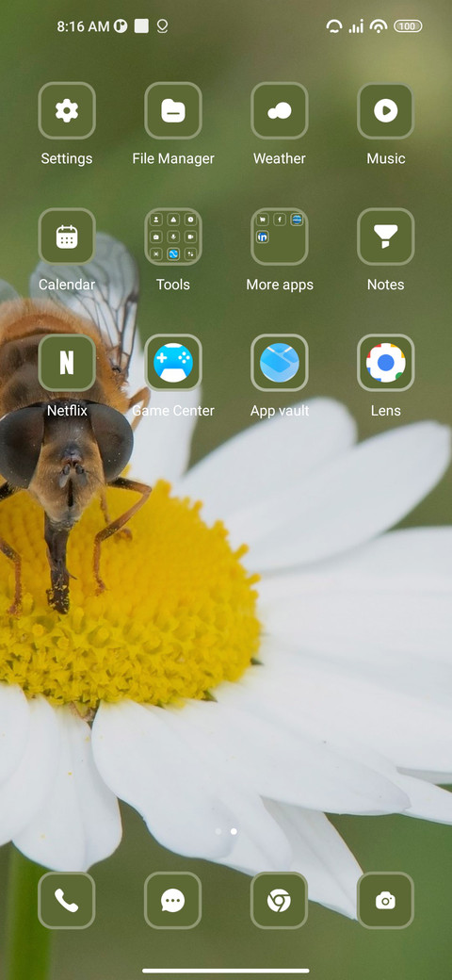
Task: Launch Game Center
Action: (173, 363)
